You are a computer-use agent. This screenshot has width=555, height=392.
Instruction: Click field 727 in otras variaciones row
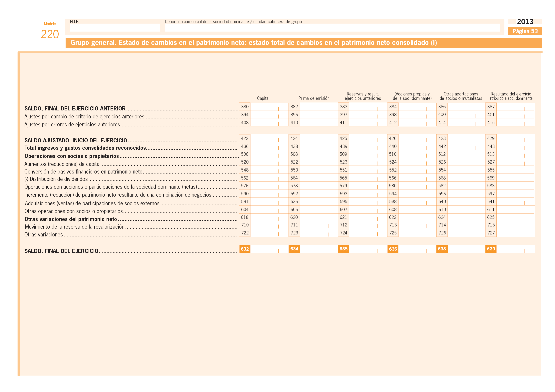515,233
